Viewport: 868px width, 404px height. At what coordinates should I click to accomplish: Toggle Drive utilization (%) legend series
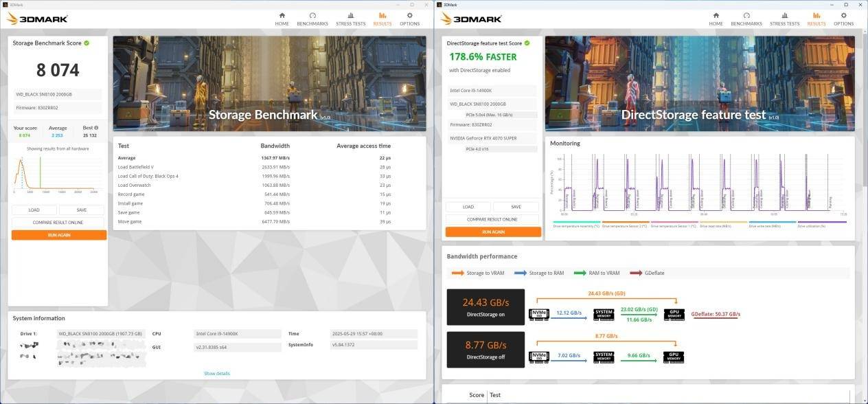821,225
